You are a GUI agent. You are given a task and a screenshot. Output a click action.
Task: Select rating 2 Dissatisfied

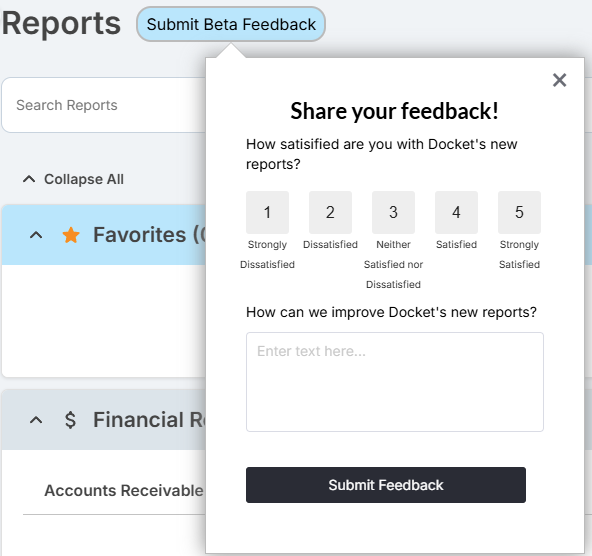330,212
